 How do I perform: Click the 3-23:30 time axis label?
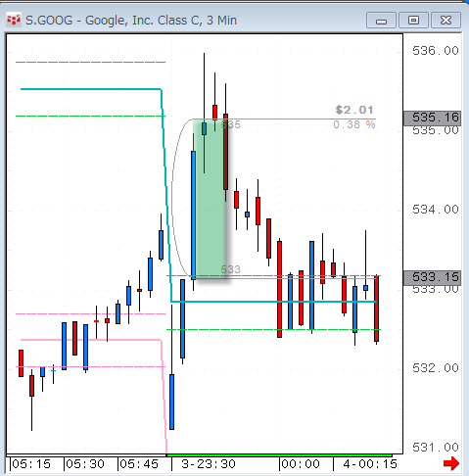pyautogui.click(x=209, y=464)
